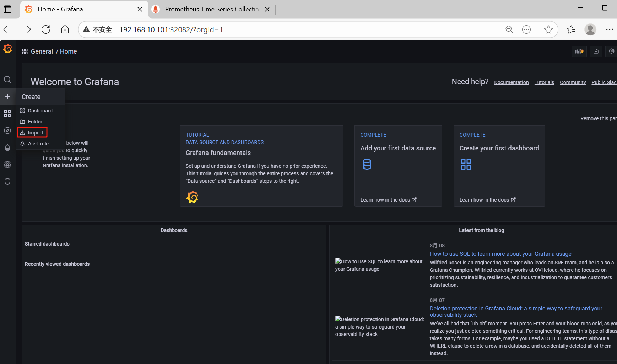Screen dimensions: 617x364
Task: Click the Add panel icon in the top bar
Action: tap(579, 51)
